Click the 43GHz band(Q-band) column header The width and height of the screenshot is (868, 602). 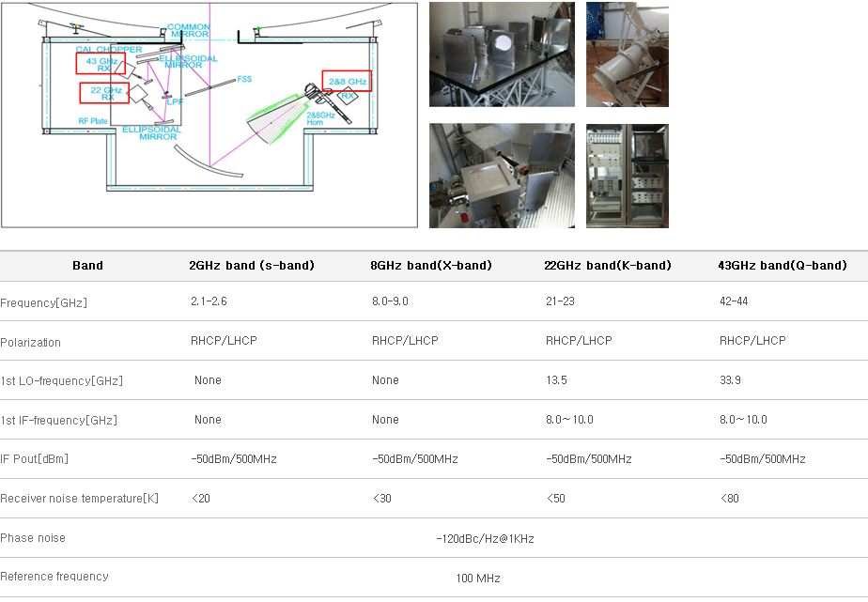[x=783, y=266]
